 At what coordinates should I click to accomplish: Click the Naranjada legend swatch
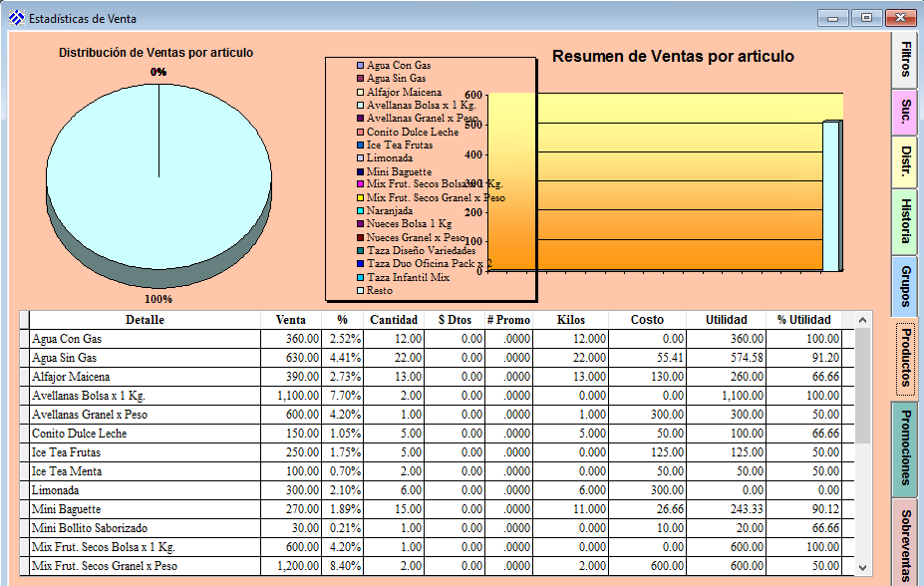(361, 211)
